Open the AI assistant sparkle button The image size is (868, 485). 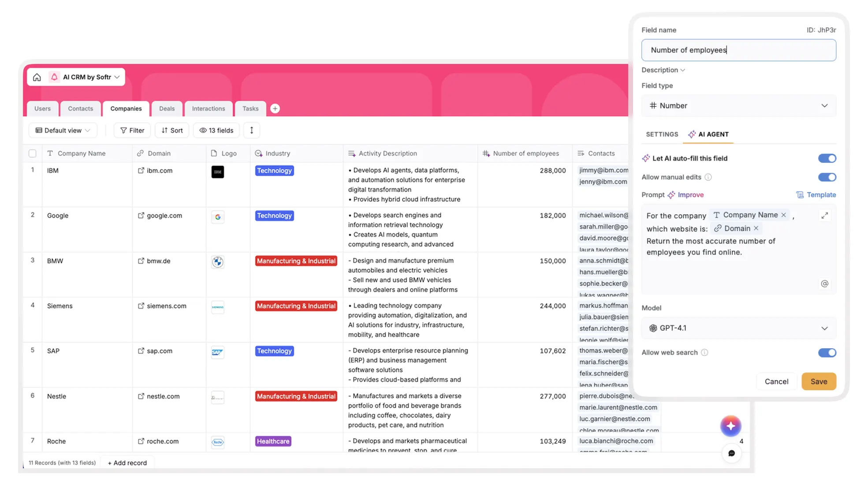731,425
